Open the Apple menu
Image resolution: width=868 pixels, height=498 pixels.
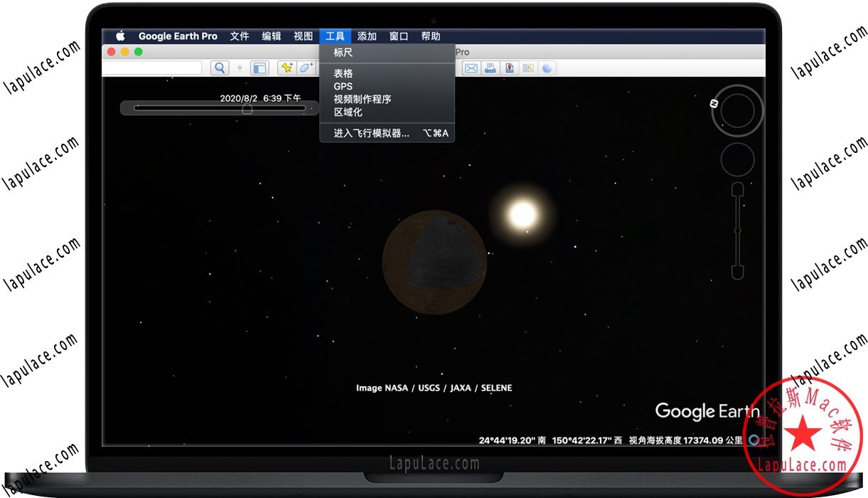click(x=120, y=36)
